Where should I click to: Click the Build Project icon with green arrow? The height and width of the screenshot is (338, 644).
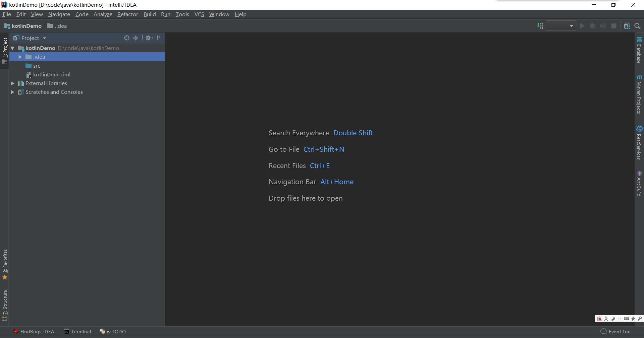540,26
